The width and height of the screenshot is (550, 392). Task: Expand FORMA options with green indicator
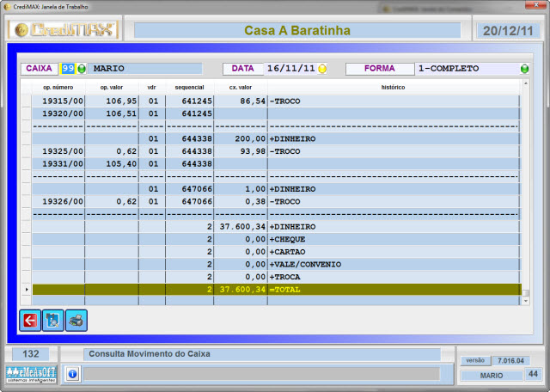[524, 69]
